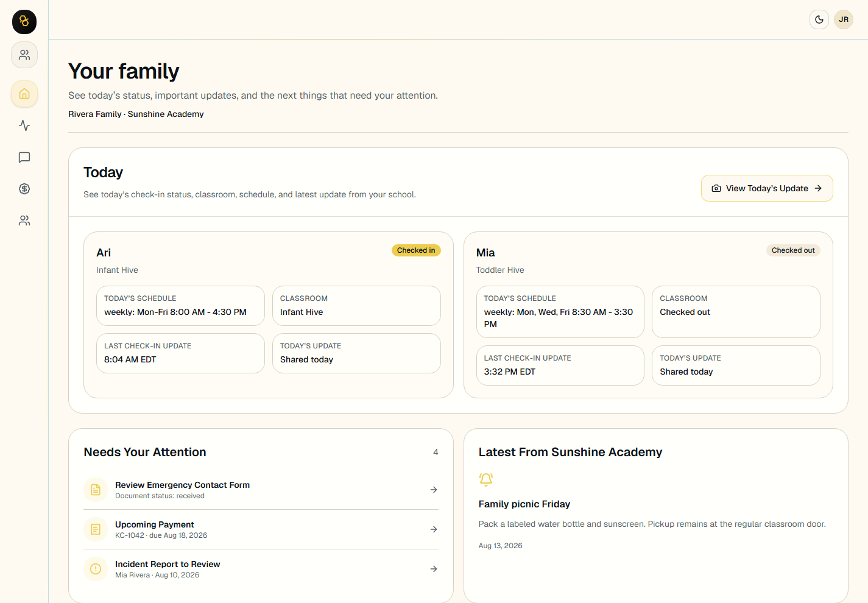The width and height of the screenshot is (868, 603).
Task: Click Mia's Today's Update Shared today tile
Action: click(x=736, y=365)
